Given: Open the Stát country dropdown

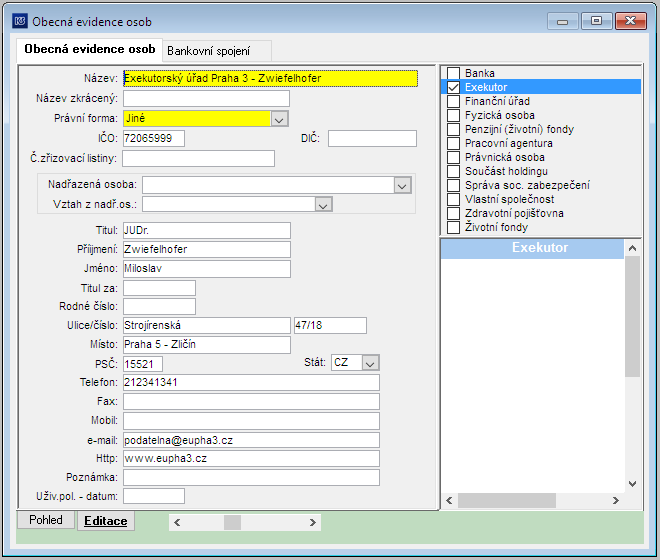Looking at the screenshot, I should coord(370,363).
